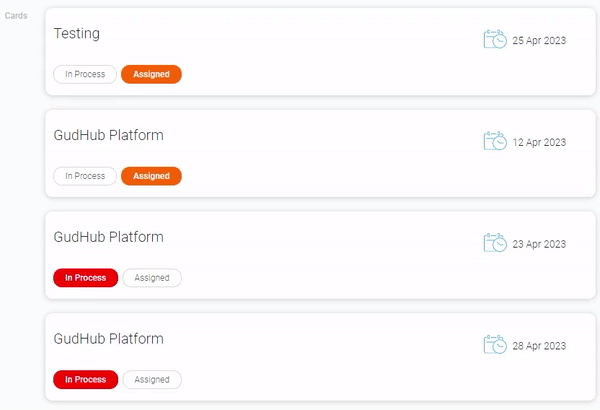Image resolution: width=600 pixels, height=410 pixels.
Task: Select Assigned status on 28 Apr card
Action: 152,380
